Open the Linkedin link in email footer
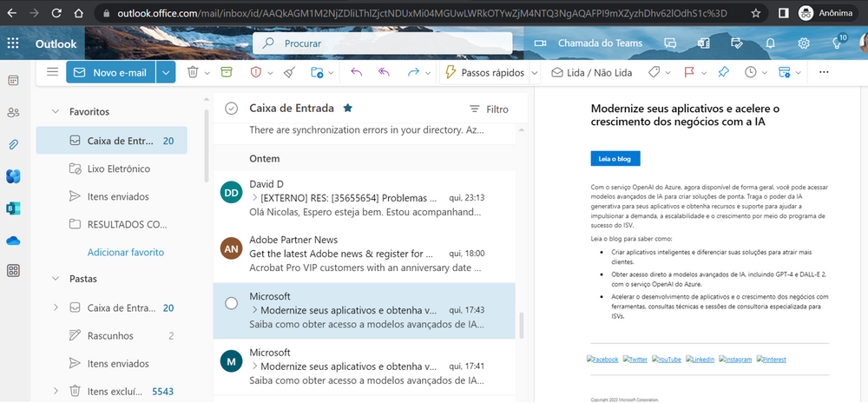Screen dimensions: 868x403 700,360
